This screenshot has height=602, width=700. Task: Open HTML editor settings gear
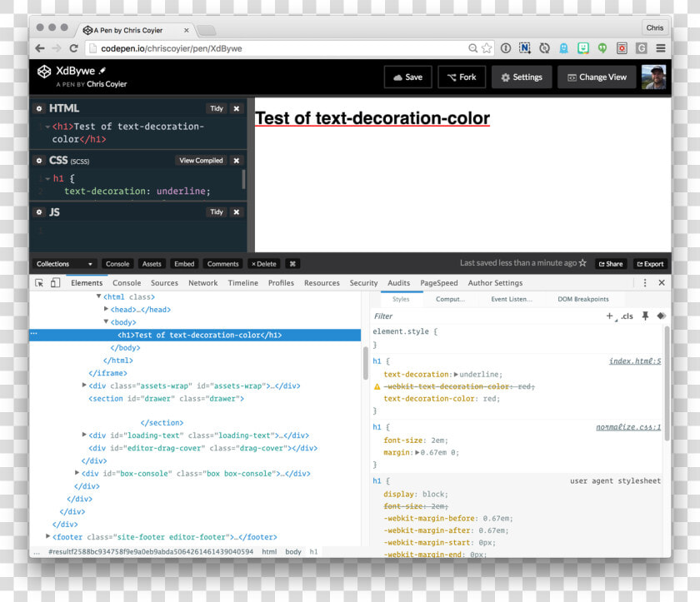(39, 108)
